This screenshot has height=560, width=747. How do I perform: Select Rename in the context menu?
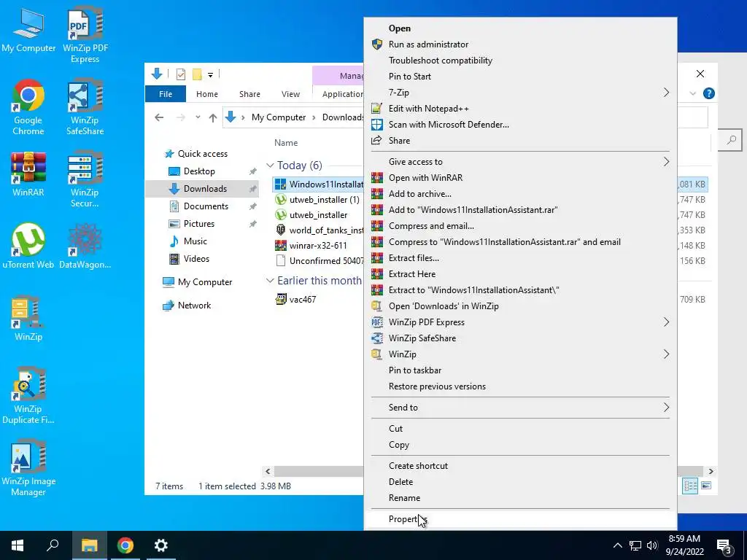(x=520, y=498)
